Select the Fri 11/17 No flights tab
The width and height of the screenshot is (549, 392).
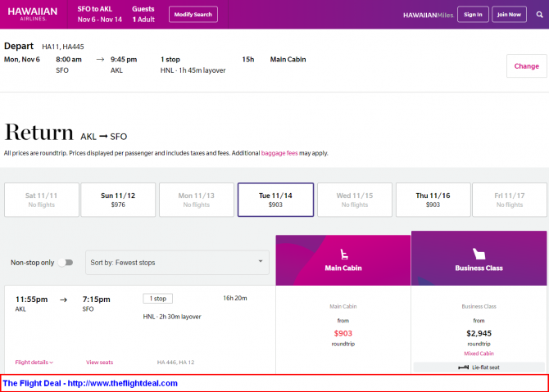point(510,200)
